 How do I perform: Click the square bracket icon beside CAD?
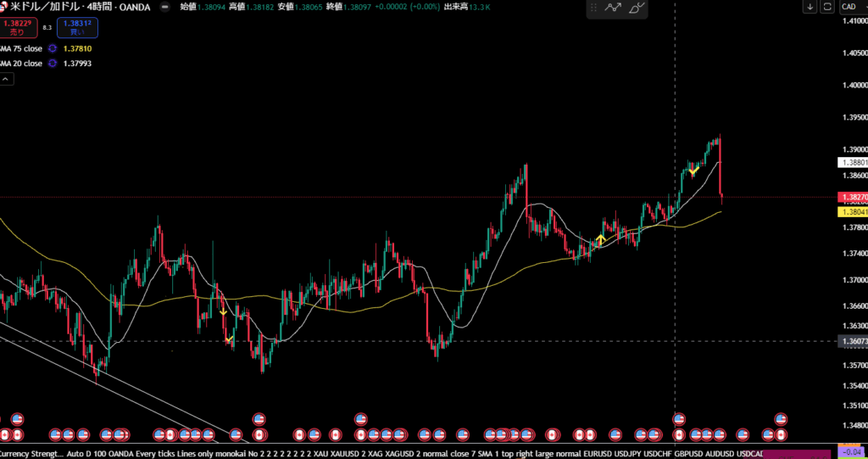tap(827, 7)
